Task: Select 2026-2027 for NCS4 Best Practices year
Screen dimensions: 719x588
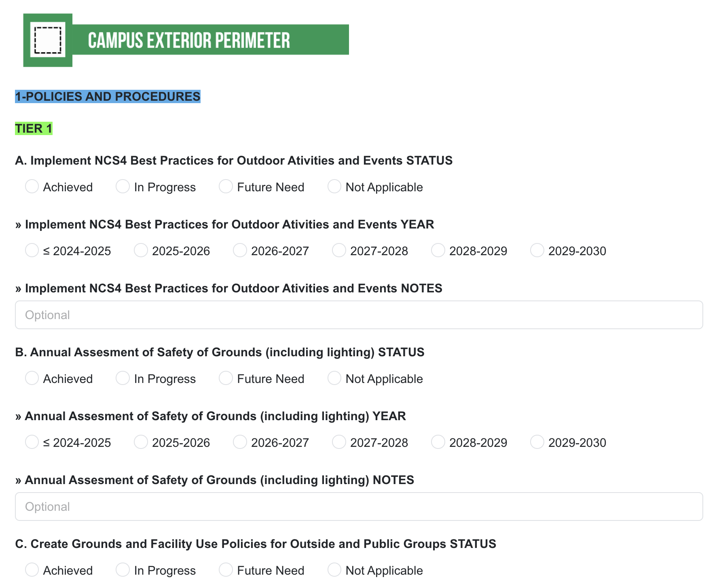Action: [240, 250]
